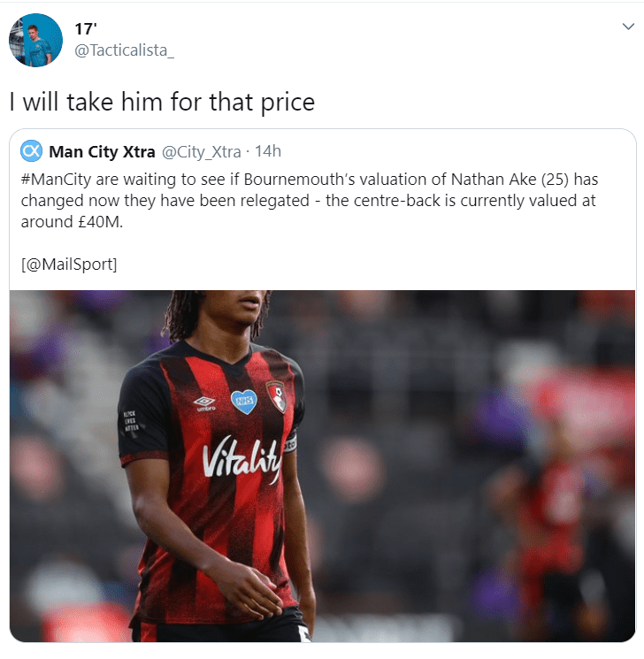Open the Man City Xtra account name
Image resolution: width=644 pixels, height=659 pixels.
[x=102, y=152]
